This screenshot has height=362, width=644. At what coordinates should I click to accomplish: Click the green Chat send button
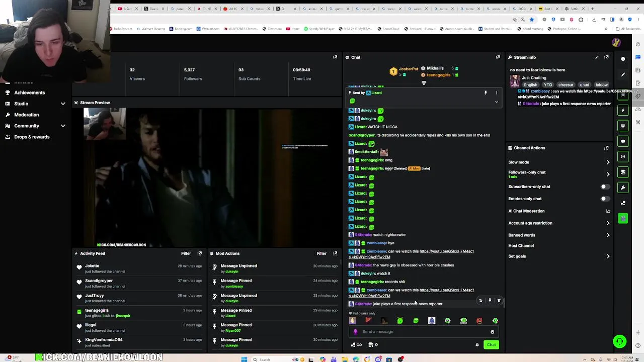click(491, 345)
